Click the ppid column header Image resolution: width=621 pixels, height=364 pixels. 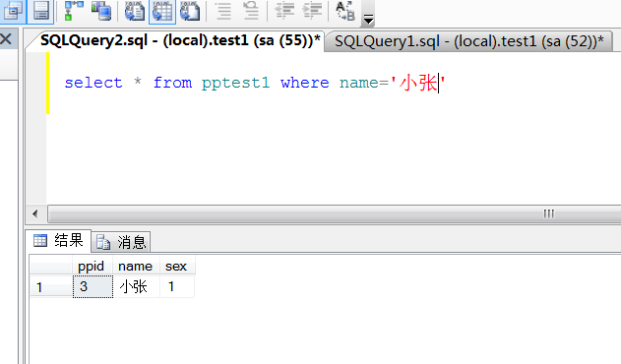pyautogui.click(x=93, y=266)
